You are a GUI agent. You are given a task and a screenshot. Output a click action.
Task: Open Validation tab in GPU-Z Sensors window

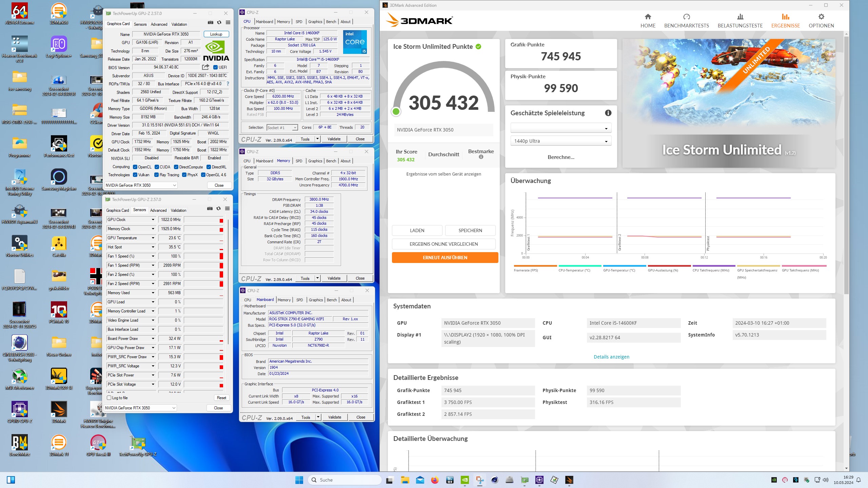coord(178,210)
